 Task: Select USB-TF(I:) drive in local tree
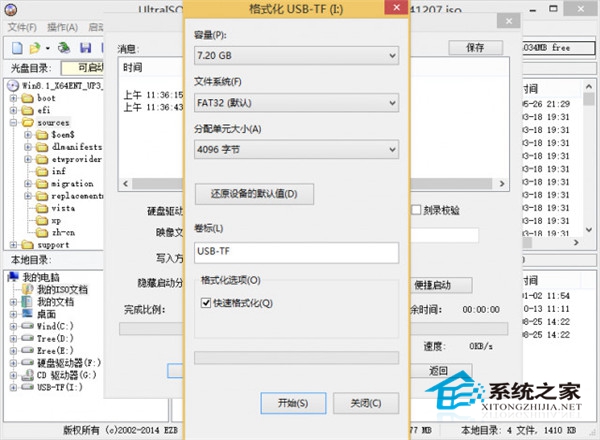[x=60, y=387]
